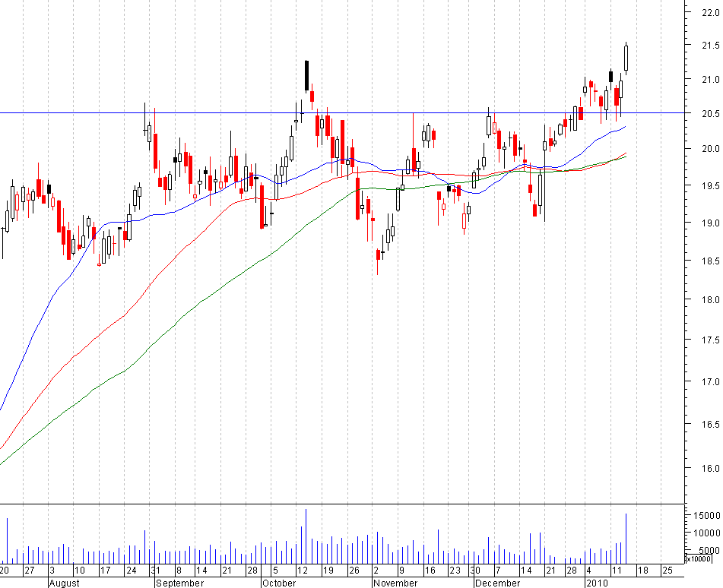723x588 pixels.
Task: Select the tall black candlestick in mid-October
Action: pos(306,75)
